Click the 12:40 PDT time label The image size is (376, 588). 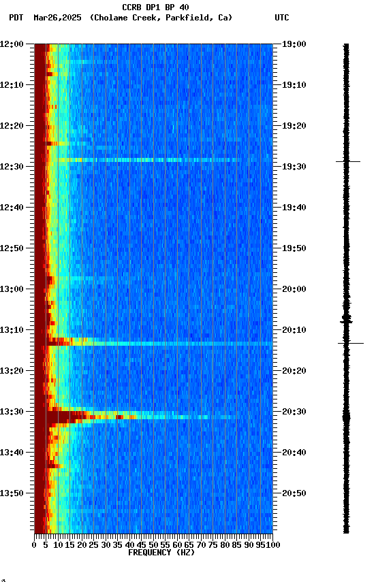12,208
